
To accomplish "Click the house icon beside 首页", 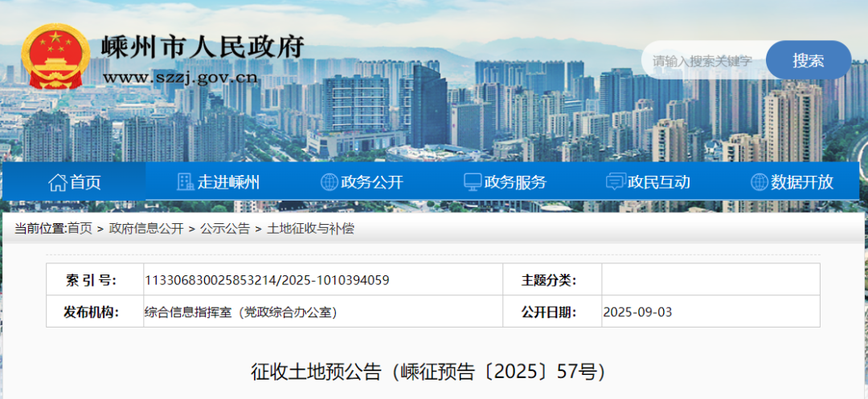I will [x=57, y=182].
